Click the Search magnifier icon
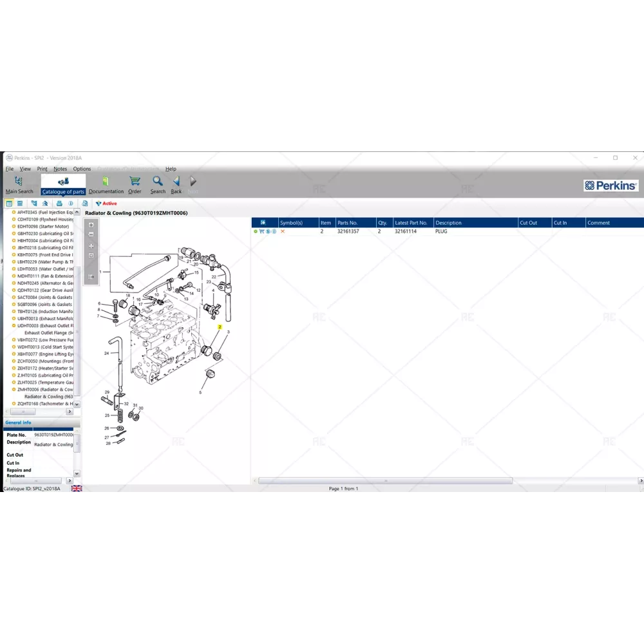This screenshot has width=644, height=644. coord(158,182)
